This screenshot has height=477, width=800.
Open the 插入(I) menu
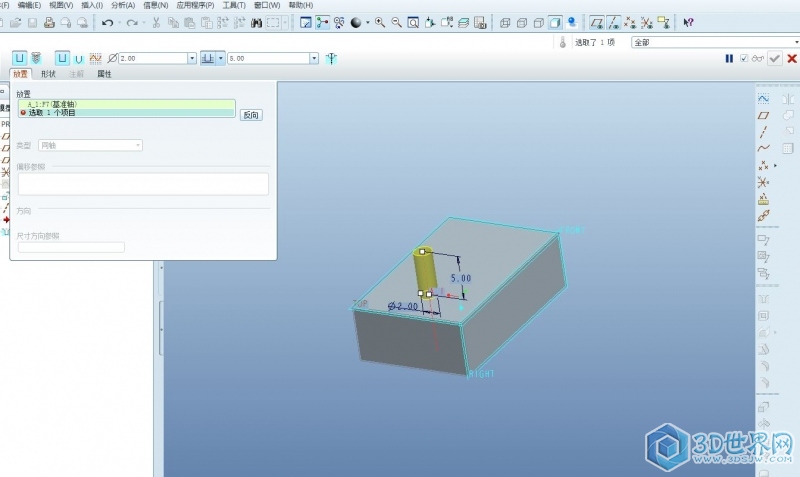pos(92,5)
